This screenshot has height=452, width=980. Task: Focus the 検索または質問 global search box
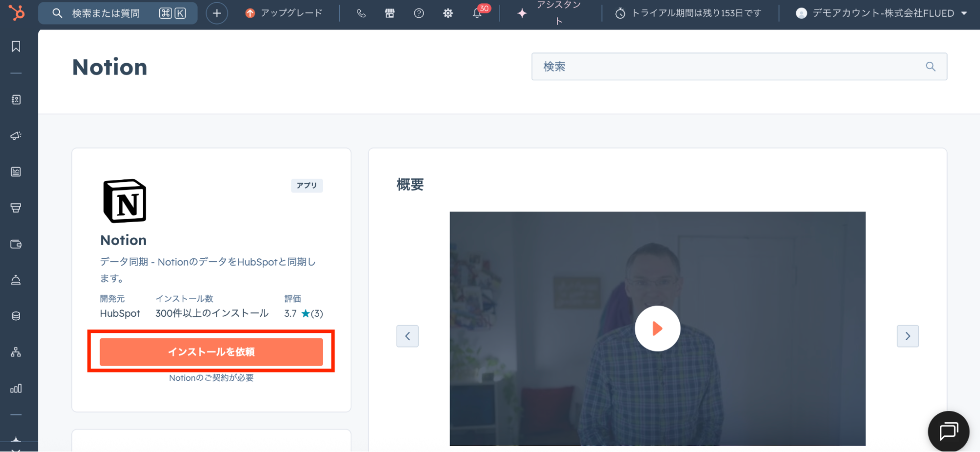(x=118, y=13)
